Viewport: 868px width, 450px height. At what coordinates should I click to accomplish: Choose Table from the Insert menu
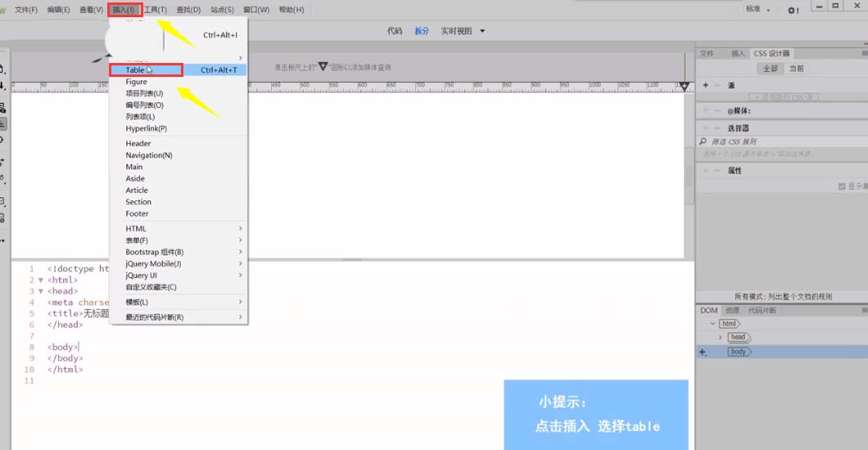[x=135, y=70]
